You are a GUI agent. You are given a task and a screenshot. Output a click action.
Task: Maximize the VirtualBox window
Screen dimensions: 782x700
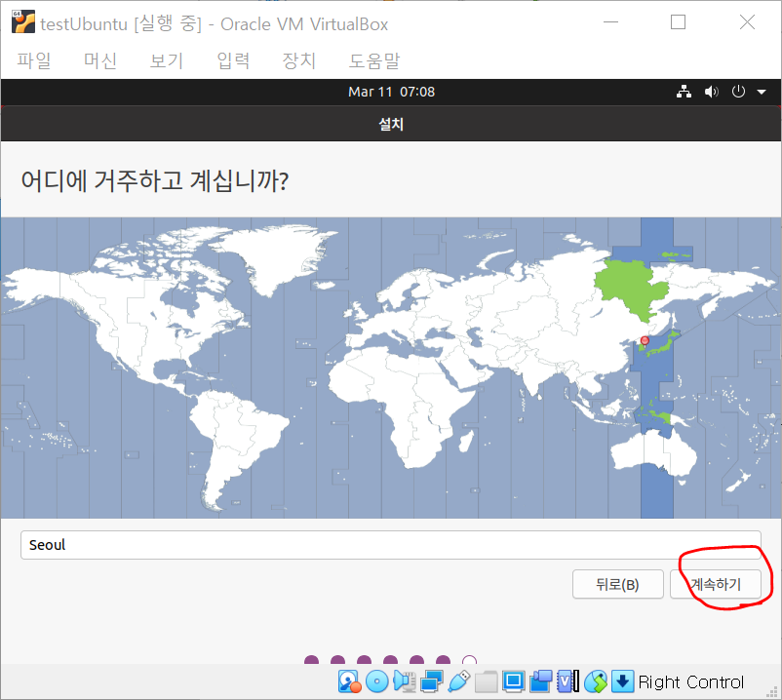[678, 22]
